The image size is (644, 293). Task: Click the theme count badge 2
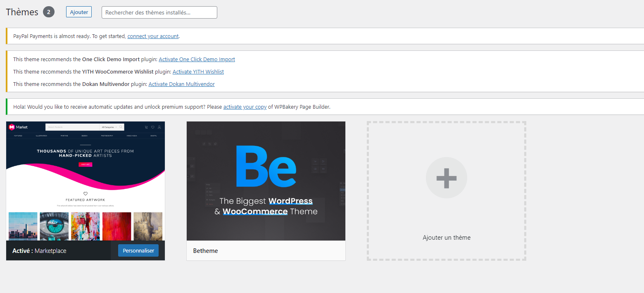tap(49, 12)
